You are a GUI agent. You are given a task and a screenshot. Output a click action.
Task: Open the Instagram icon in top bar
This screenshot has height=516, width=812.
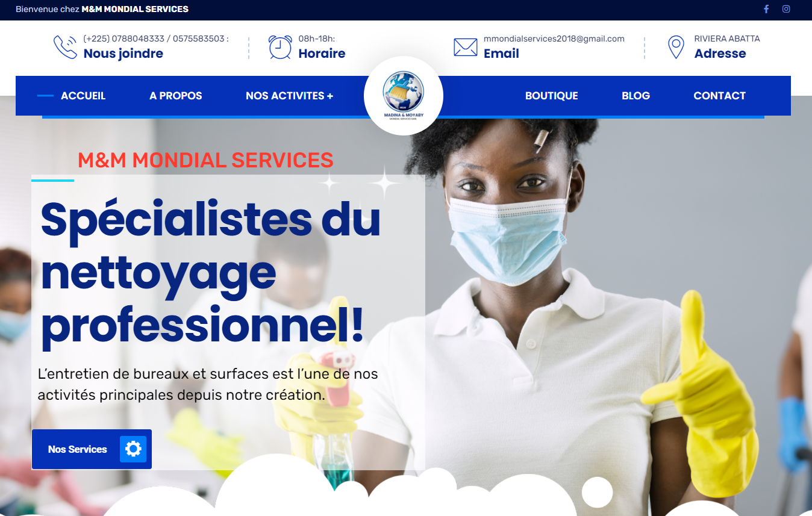[x=786, y=9]
